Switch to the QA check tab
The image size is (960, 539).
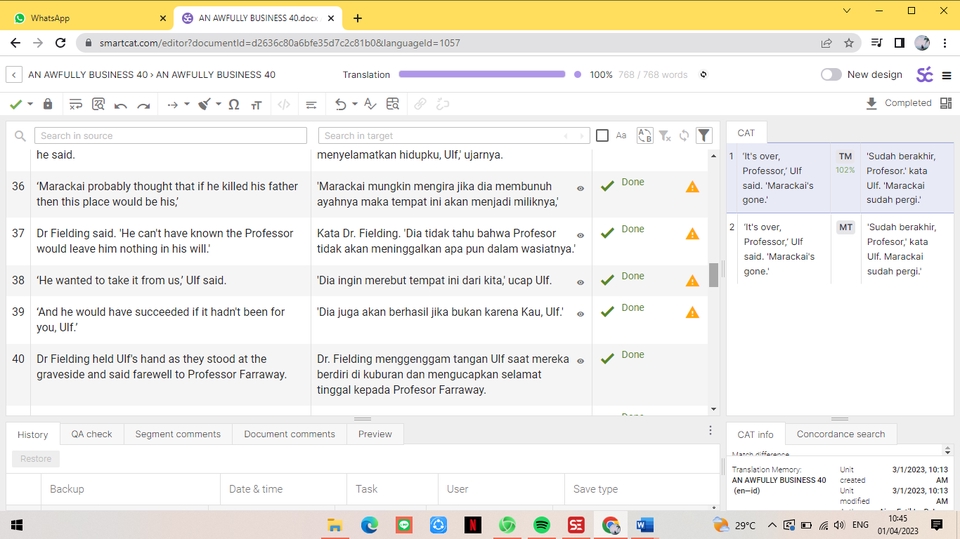pyautogui.click(x=91, y=434)
